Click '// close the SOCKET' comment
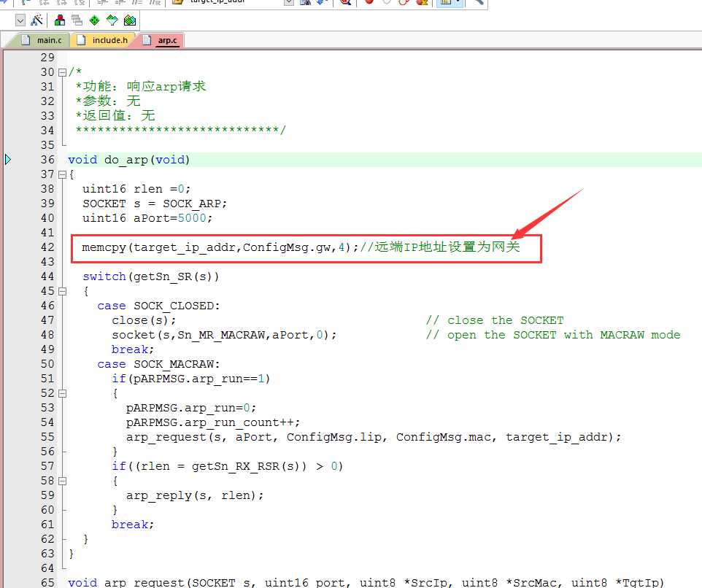The height and width of the screenshot is (588, 702). click(x=495, y=320)
